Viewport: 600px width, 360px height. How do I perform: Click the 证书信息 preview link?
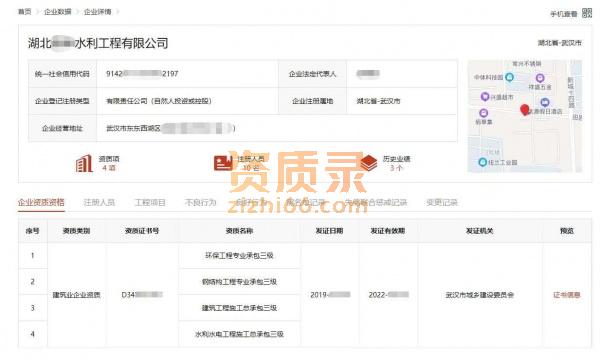pos(567,295)
